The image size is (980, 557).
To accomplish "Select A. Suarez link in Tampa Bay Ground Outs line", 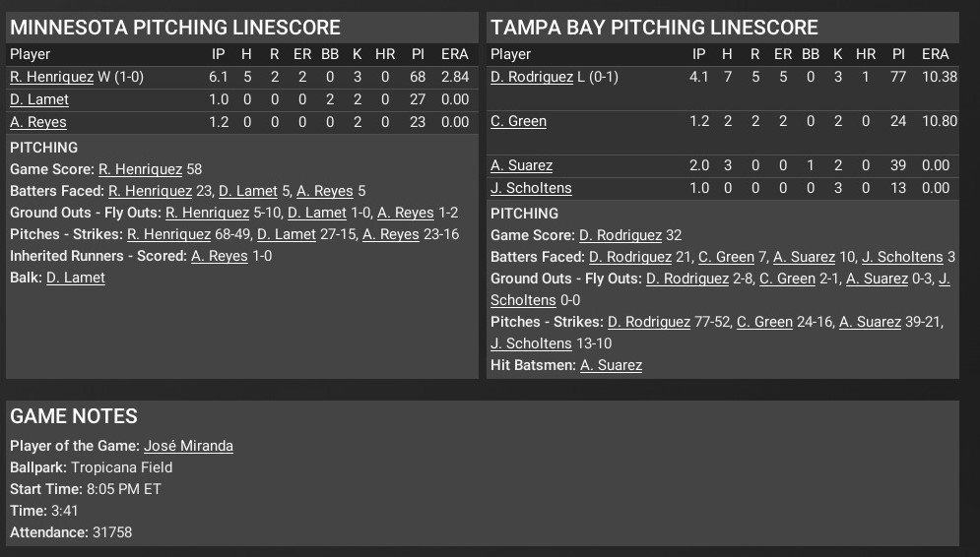I will tap(877, 278).
